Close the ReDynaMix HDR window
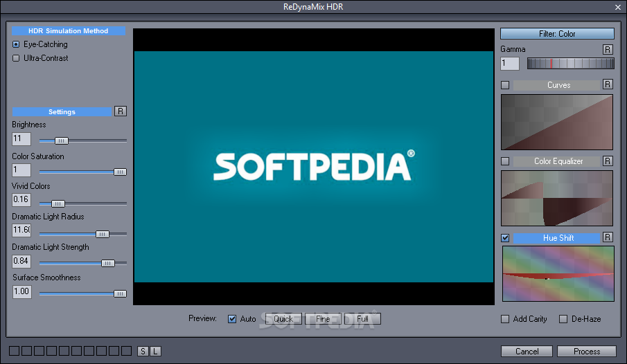Viewport: 627px width, 364px height. pyautogui.click(x=618, y=7)
